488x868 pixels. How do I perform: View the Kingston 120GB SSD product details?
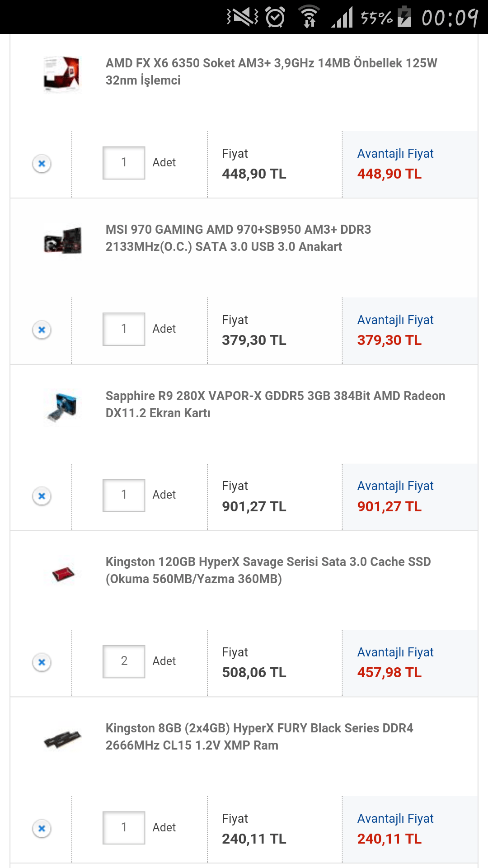click(269, 571)
